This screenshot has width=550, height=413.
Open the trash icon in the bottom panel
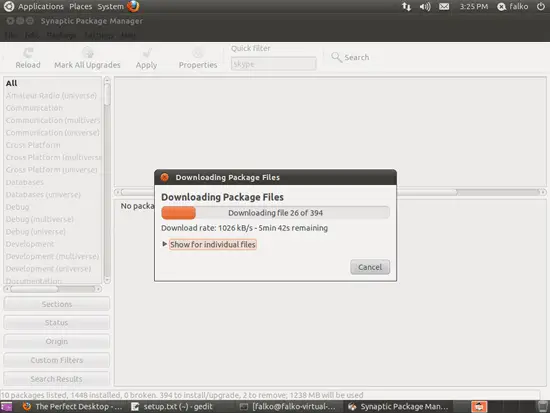pyautogui.click(x=543, y=407)
